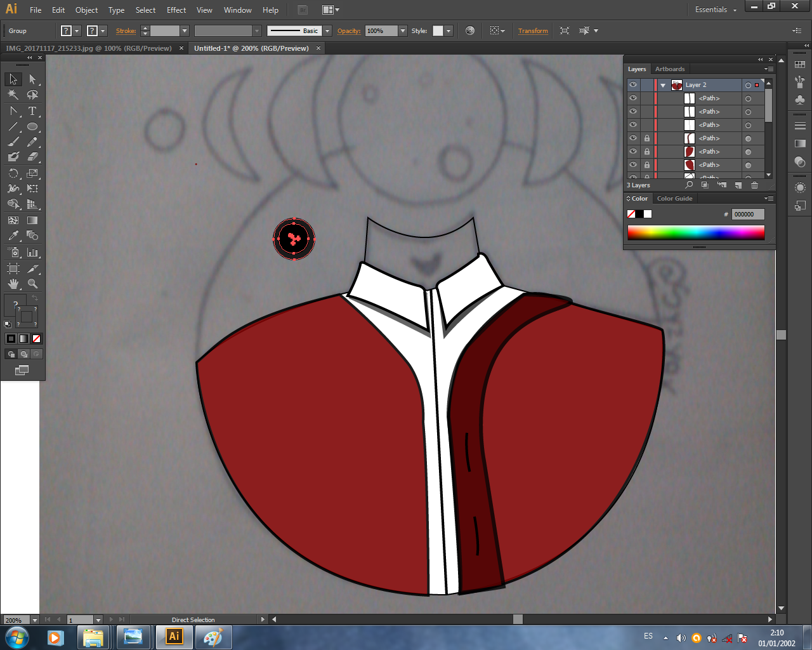Select the Paintbrush tool
812x650 pixels.
[13, 142]
